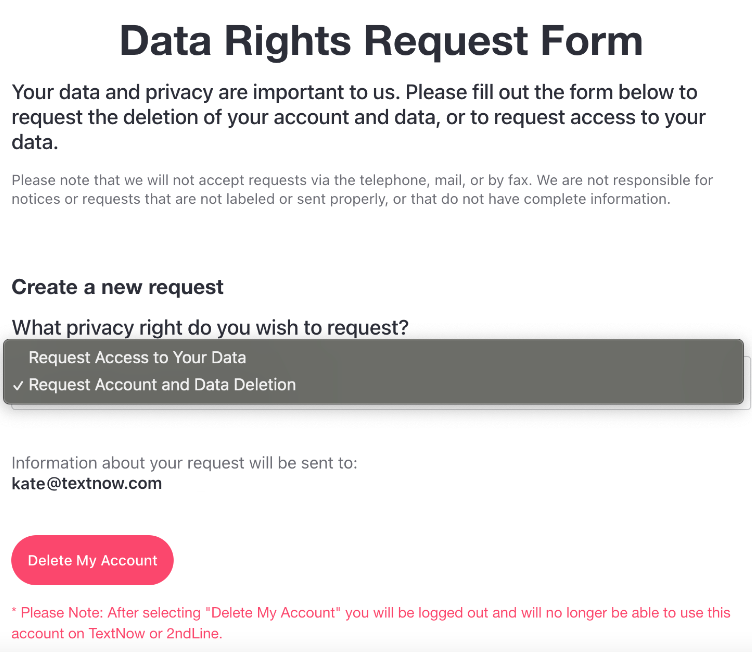Click the "Your data and privacy are important" paragraph
752x652 pixels.
pos(358,118)
